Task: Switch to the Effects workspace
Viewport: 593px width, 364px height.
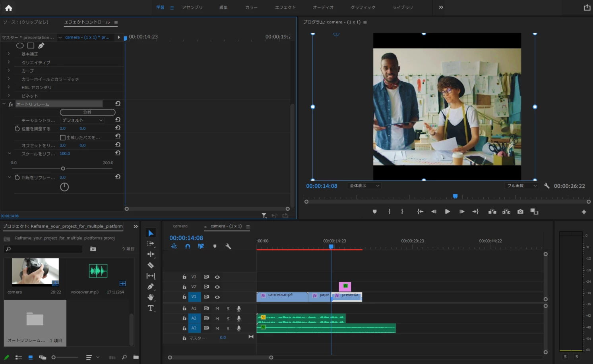Action: [x=285, y=8]
